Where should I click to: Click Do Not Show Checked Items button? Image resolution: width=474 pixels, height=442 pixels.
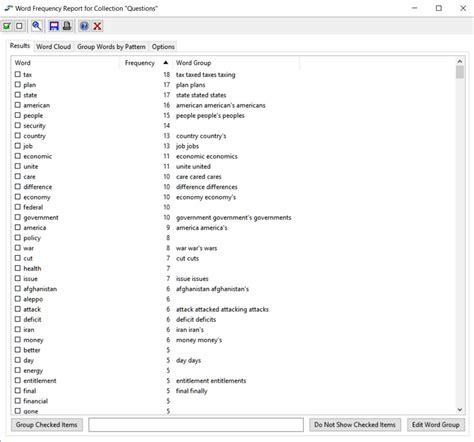(x=355, y=425)
